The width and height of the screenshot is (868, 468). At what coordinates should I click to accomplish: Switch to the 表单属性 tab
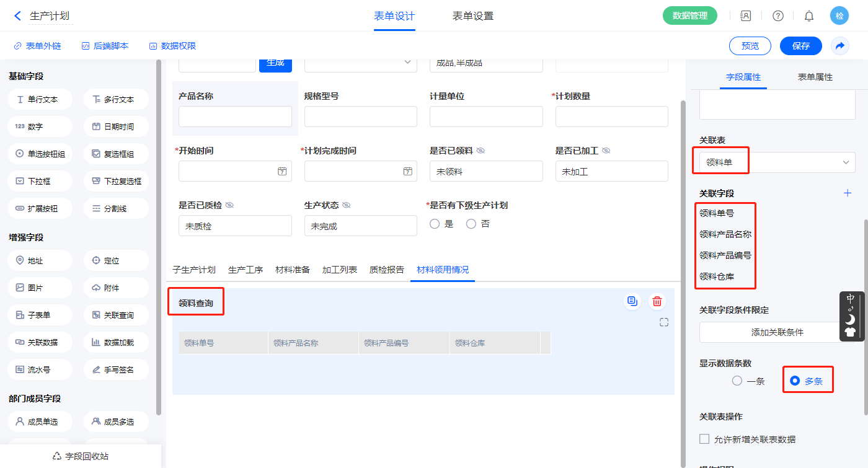click(815, 77)
